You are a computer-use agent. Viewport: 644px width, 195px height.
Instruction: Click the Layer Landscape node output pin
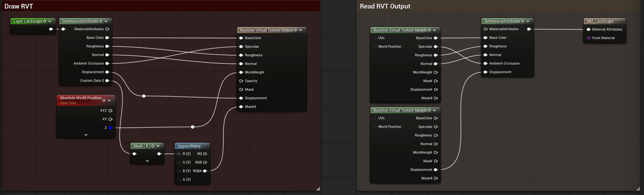tap(51, 29)
